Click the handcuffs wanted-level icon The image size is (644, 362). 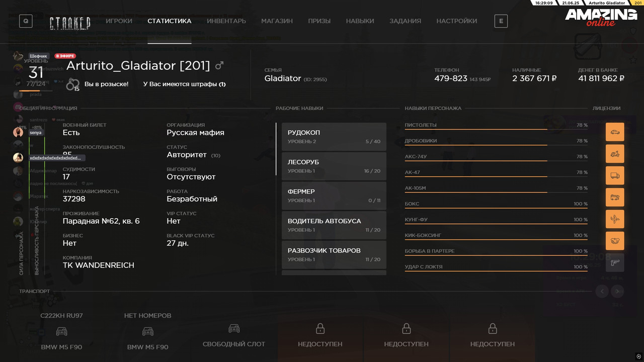pos(72,84)
